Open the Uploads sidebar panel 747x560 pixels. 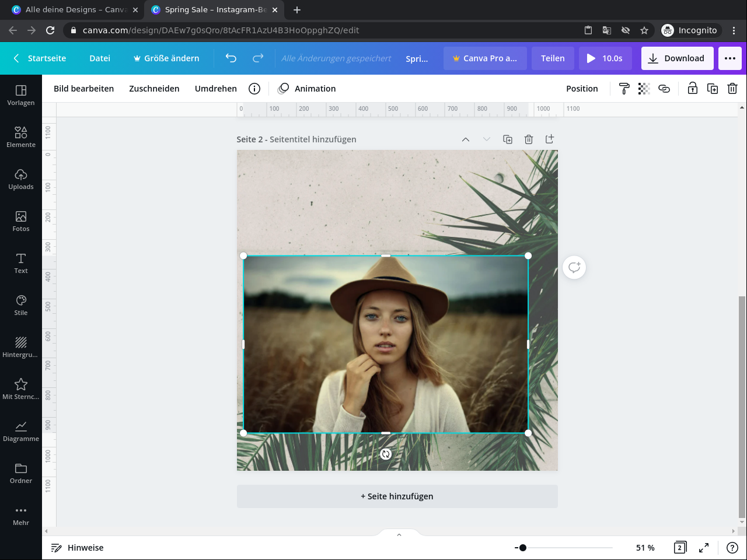click(21, 178)
